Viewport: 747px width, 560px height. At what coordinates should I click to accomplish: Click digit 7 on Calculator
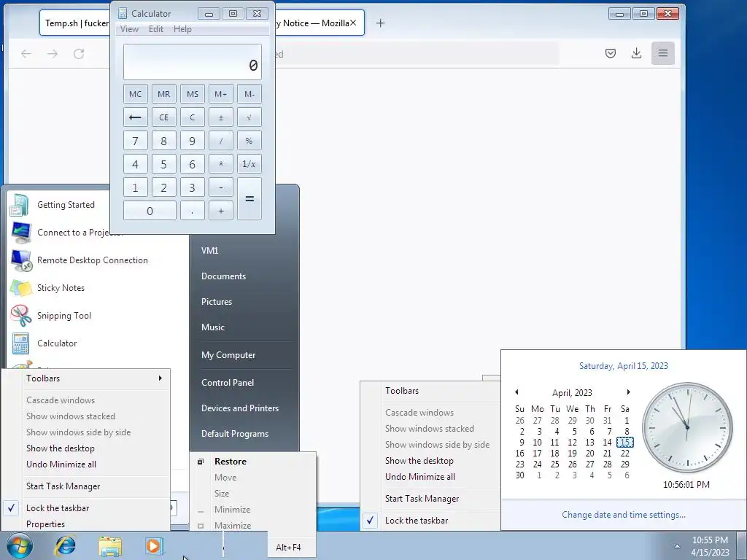135,141
